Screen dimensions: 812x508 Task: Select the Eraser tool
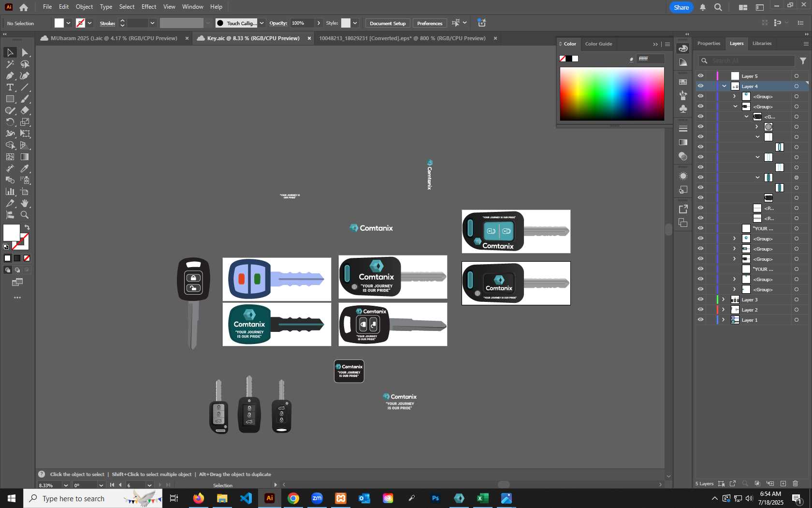[25, 110]
